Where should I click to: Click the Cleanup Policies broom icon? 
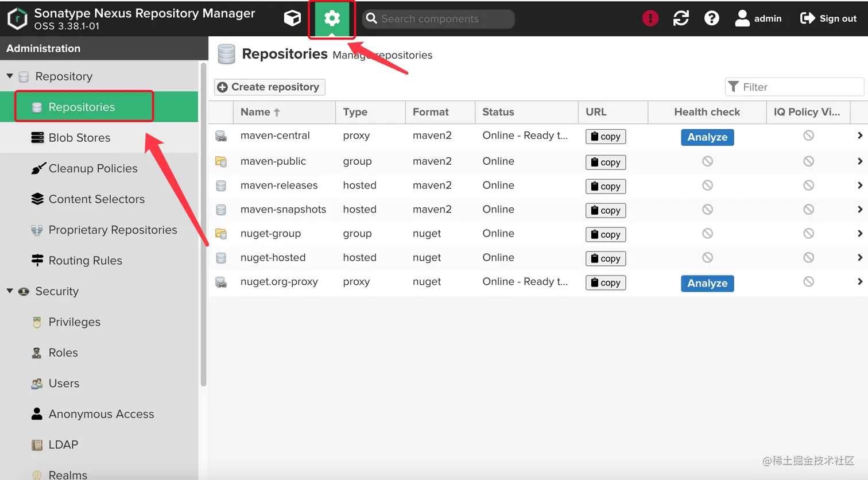coord(37,168)
